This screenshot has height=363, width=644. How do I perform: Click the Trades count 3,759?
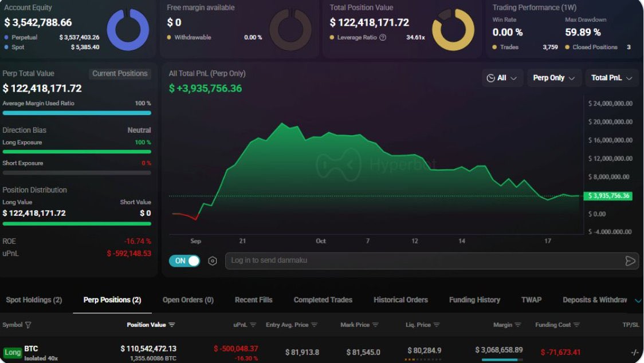551,47
